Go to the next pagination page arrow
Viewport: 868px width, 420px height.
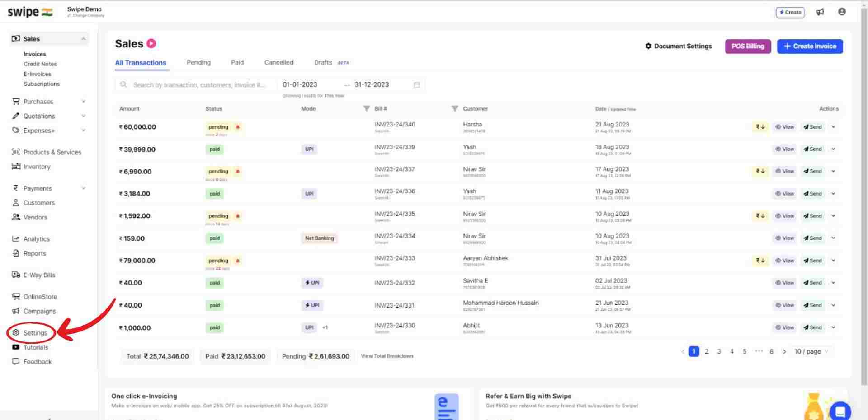[x=784, y=351]
